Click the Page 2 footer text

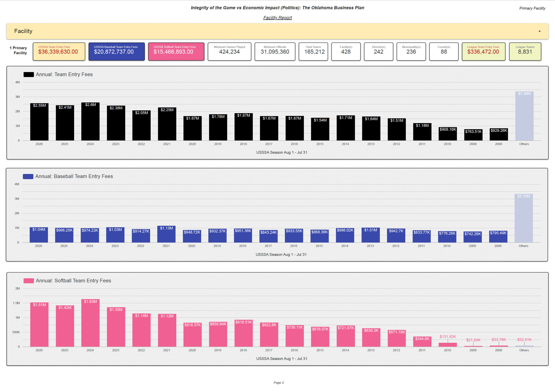tap(278, 383)
